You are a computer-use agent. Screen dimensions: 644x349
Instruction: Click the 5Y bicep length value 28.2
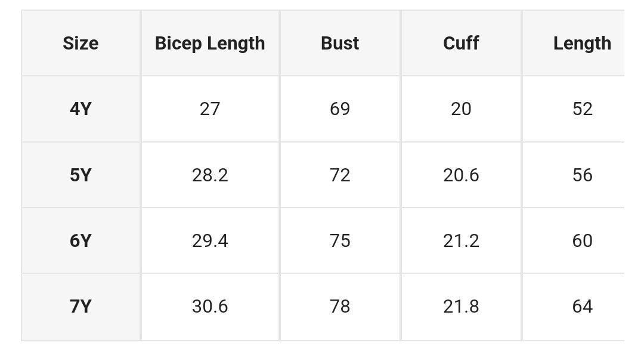(210, 175)
